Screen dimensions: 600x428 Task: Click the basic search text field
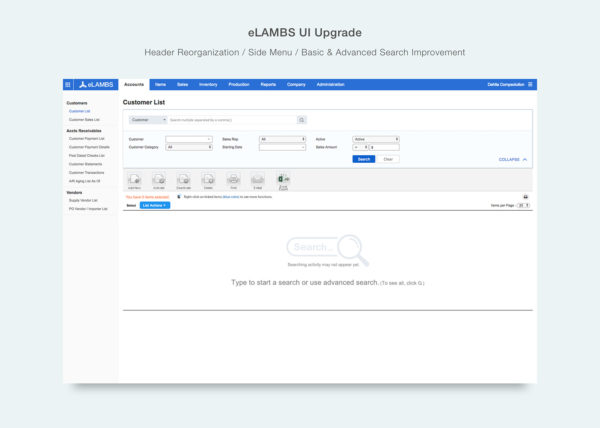tap(232, 120)
